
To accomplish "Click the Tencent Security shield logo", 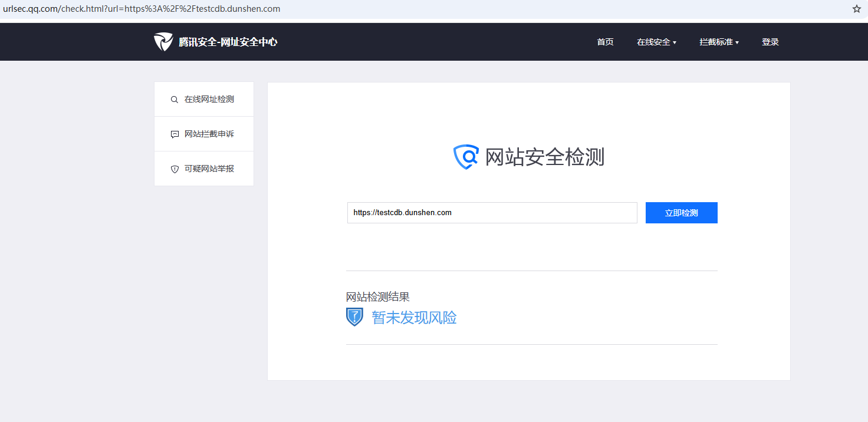I will 163,42.
